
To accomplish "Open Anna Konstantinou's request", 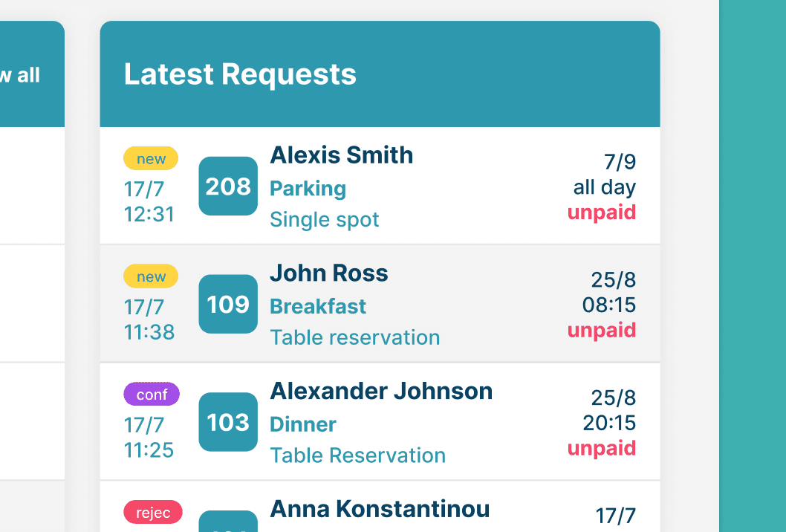I will (x=379, y=509).
